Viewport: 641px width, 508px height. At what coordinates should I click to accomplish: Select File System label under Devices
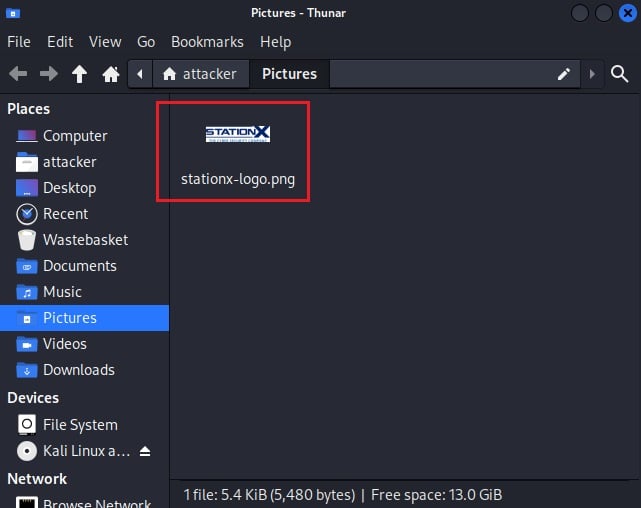click(x=80, y=425)
